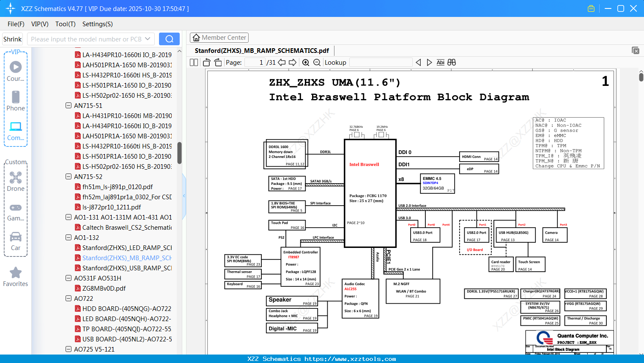Image resolution: width=644 pixels, height=363 pixels.
Task: Click the restore-panel icon right of the document tab
Action: (x=636, y=50)
